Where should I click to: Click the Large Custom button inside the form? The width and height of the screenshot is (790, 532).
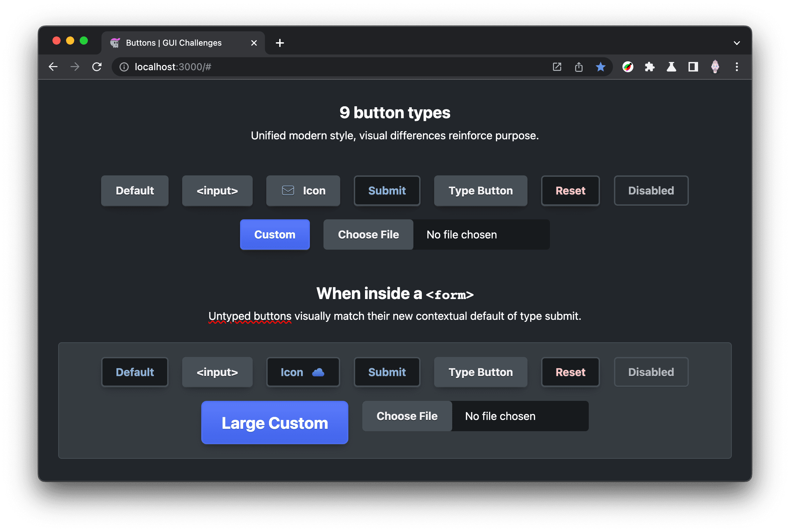274,423
